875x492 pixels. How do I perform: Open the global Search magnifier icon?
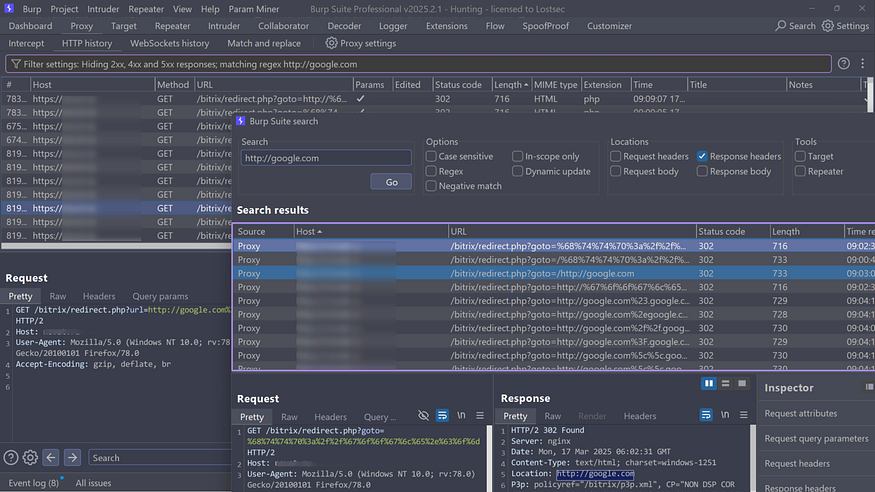[781, 26]
